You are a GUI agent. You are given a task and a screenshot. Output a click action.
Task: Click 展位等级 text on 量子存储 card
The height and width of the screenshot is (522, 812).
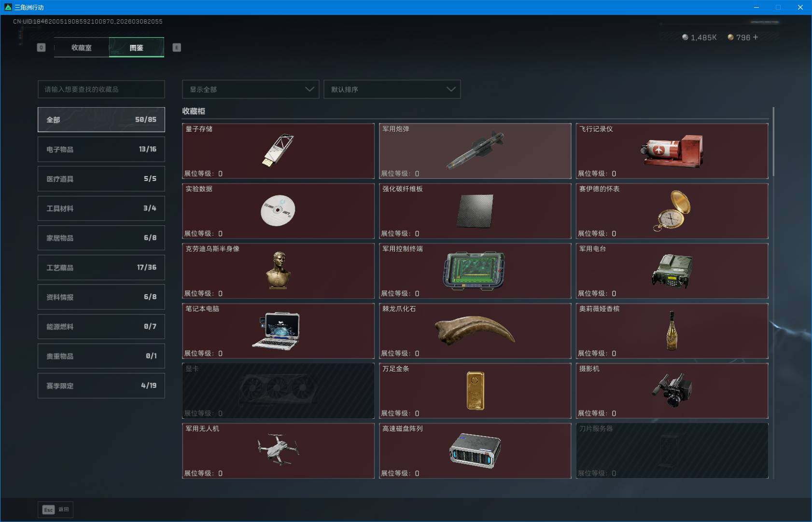point(203,174)
